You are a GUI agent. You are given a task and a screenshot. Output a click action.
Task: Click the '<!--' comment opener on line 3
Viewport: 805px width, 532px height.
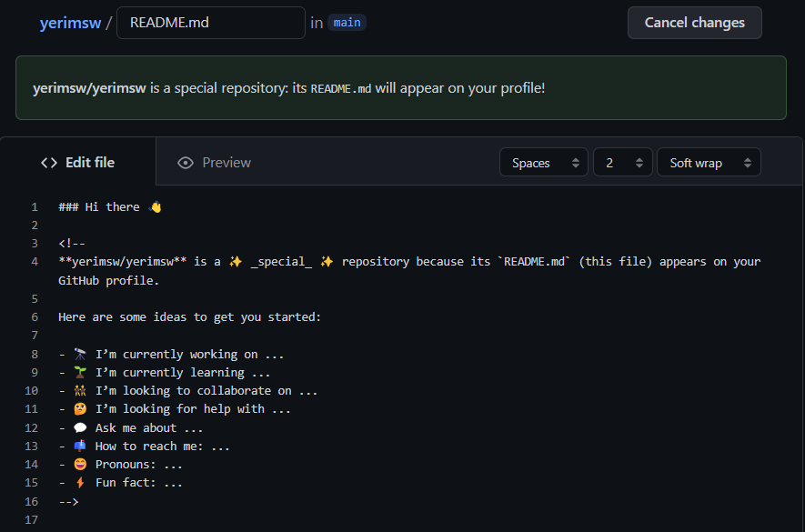click(72, 244)
